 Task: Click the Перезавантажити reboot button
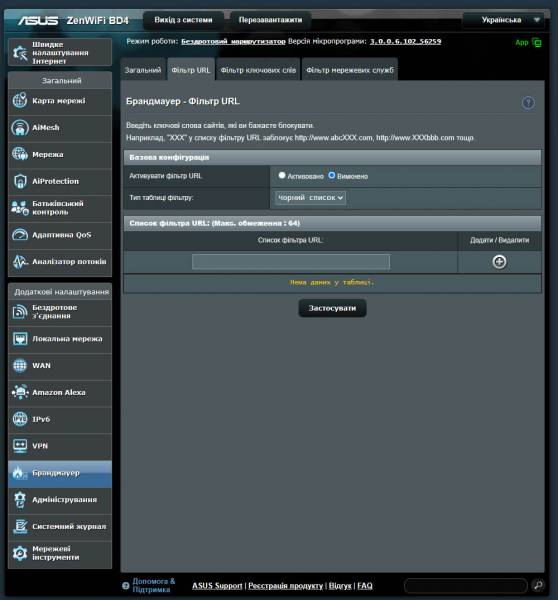coord(270,20)
